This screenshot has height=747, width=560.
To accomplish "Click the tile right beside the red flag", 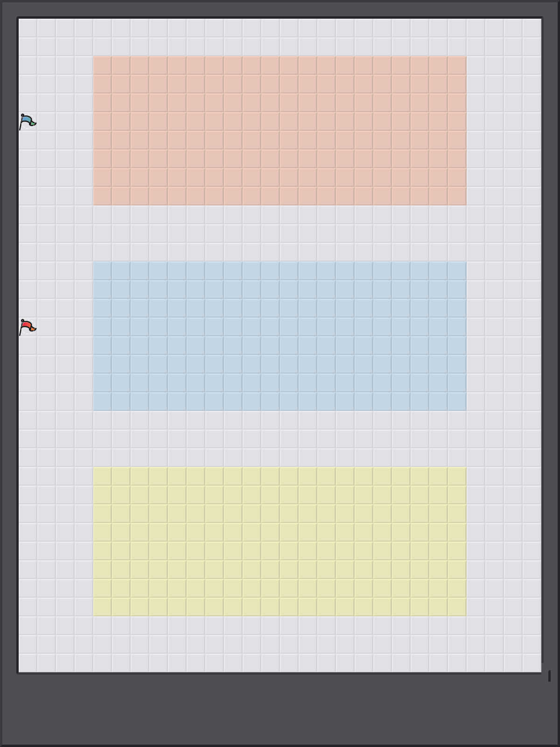I will 47,327.
